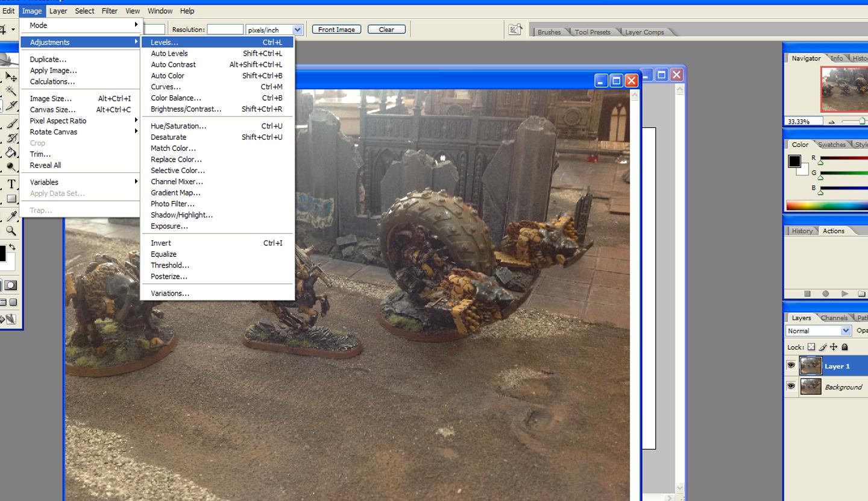868x501 pixels.
Task: Click the red R color slider
Action: [844, 159]
